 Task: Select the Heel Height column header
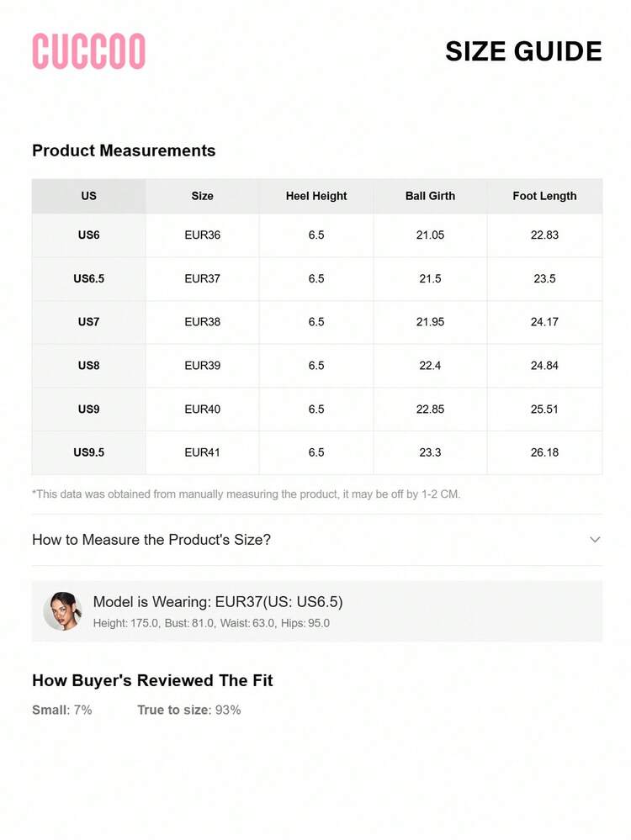316,196
